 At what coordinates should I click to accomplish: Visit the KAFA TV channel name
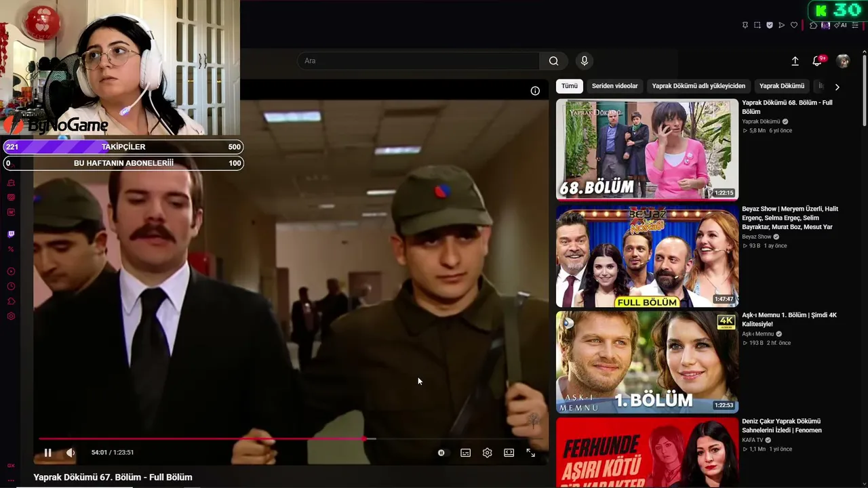[x=753, y=440]
